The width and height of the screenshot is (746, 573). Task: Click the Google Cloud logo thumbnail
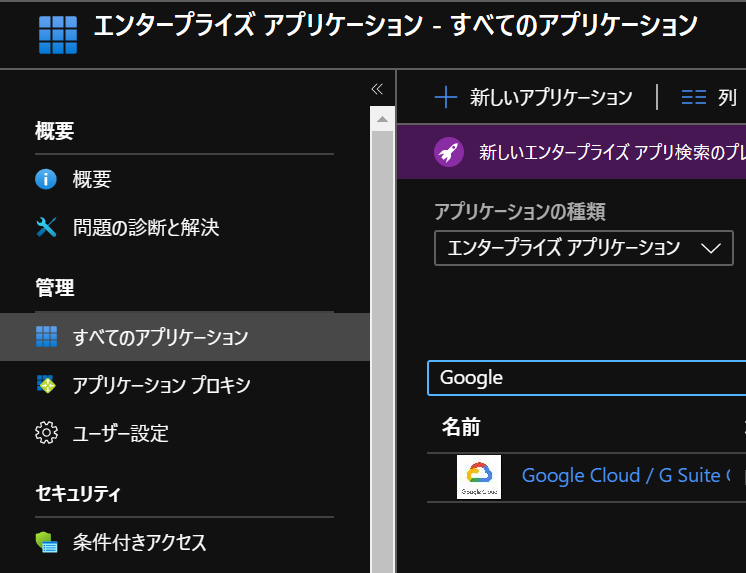(478, 476)
